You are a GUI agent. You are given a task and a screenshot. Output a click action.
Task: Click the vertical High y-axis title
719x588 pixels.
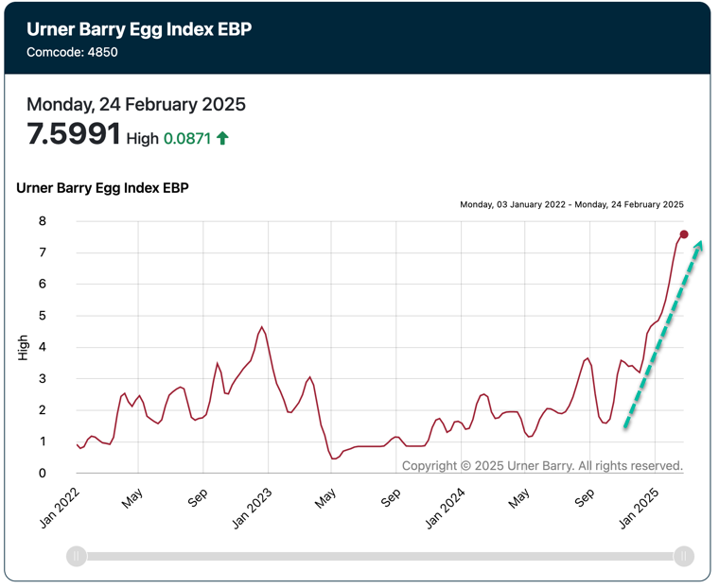(x=23, y=348)
